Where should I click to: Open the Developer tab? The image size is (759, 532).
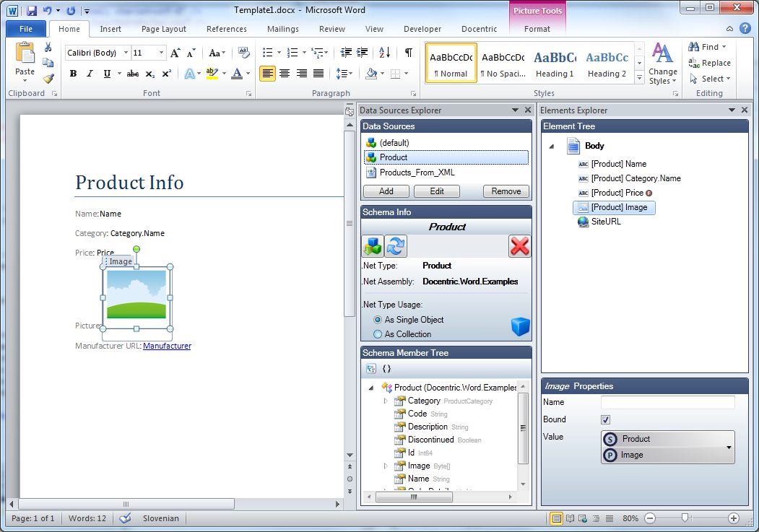422,29
